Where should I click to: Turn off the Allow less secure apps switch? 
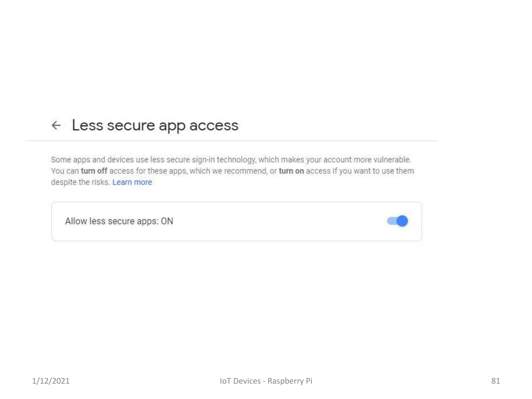pyautogui.click(x=397, y=221)
